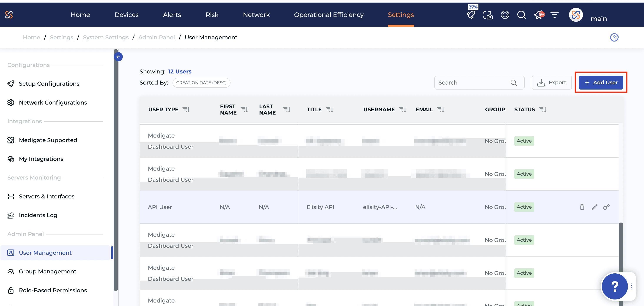Open the support lifebuoy icon

click(x=505, y=15)
